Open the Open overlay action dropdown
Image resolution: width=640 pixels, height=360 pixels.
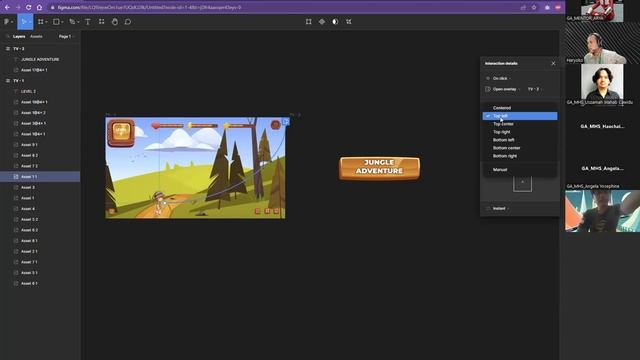pos(506,89)
